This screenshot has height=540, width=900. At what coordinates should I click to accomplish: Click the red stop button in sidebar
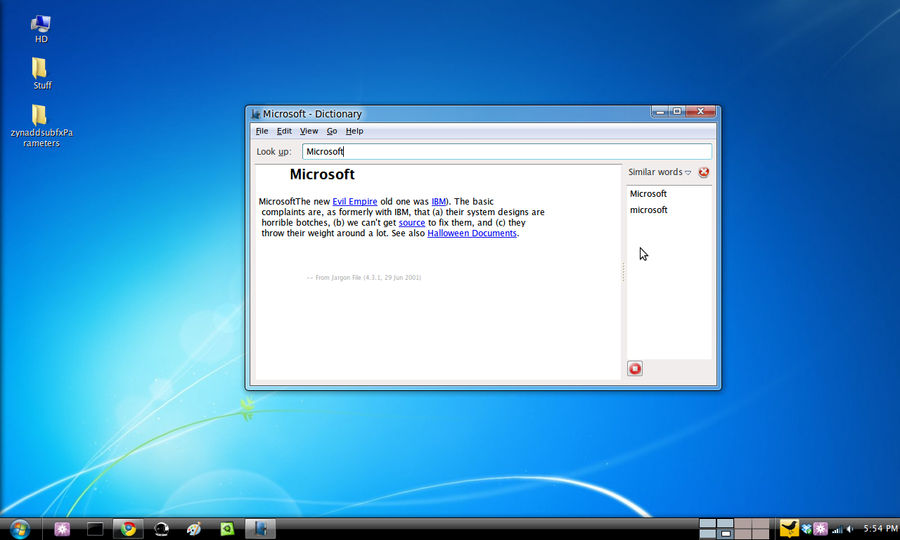pos(635,368)
